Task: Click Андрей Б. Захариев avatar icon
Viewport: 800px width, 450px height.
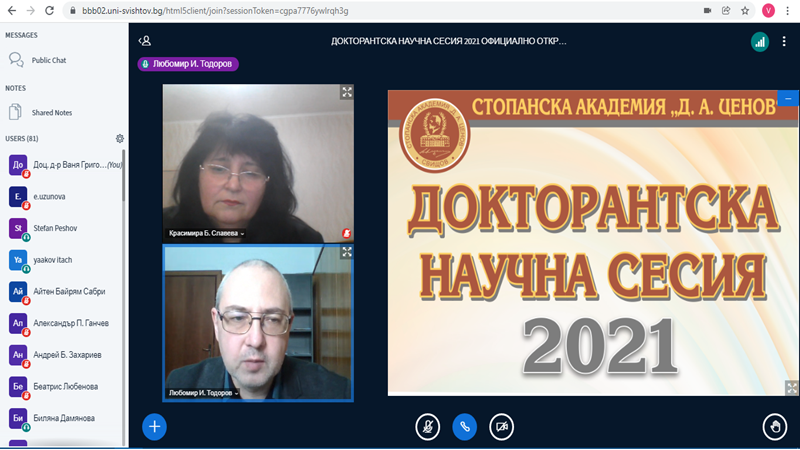Action: [18, 355]
